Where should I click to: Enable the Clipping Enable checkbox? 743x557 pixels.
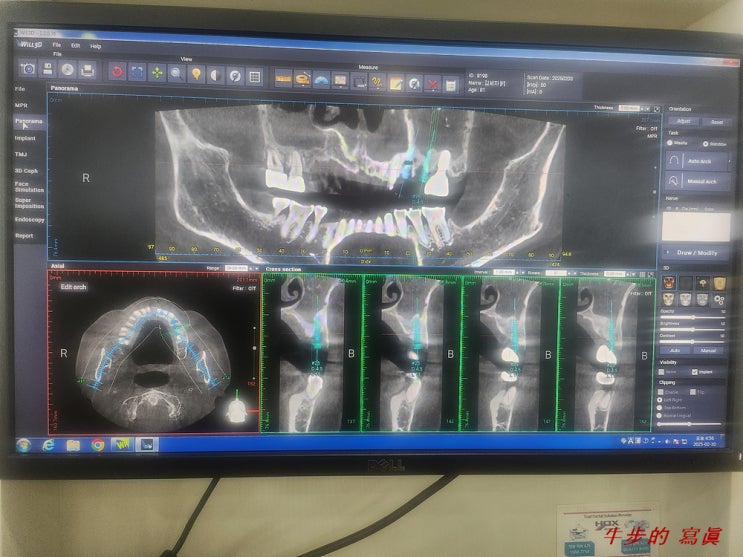[661, 392]
